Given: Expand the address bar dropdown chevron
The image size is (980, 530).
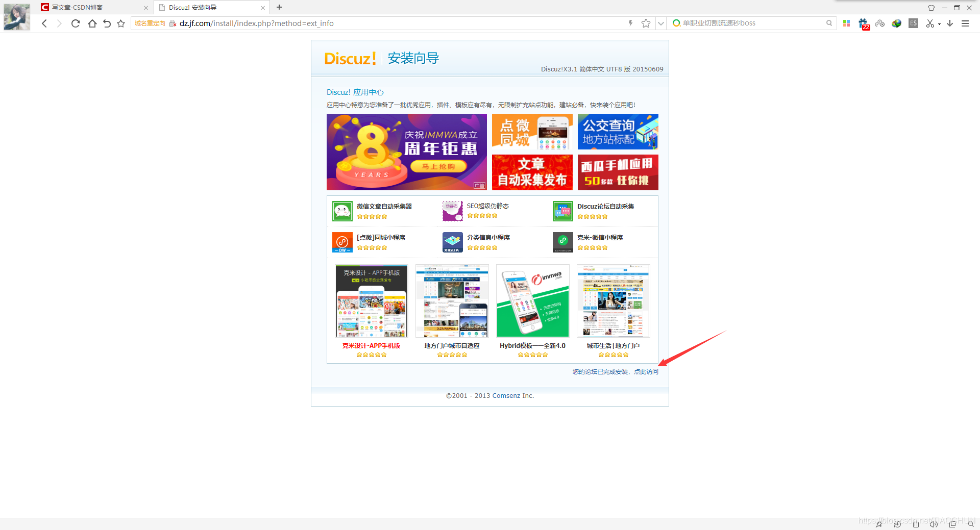Looking at the screenshot, I should coord(661,23).
